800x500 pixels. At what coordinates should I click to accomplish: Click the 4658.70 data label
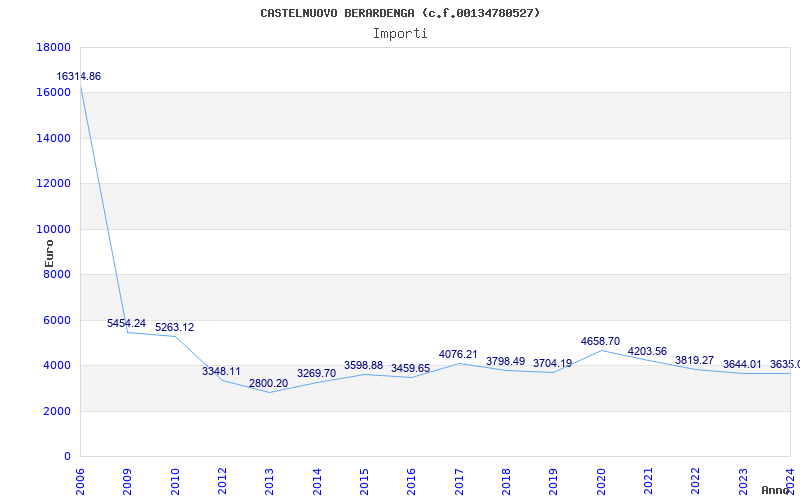click(601, 342)
